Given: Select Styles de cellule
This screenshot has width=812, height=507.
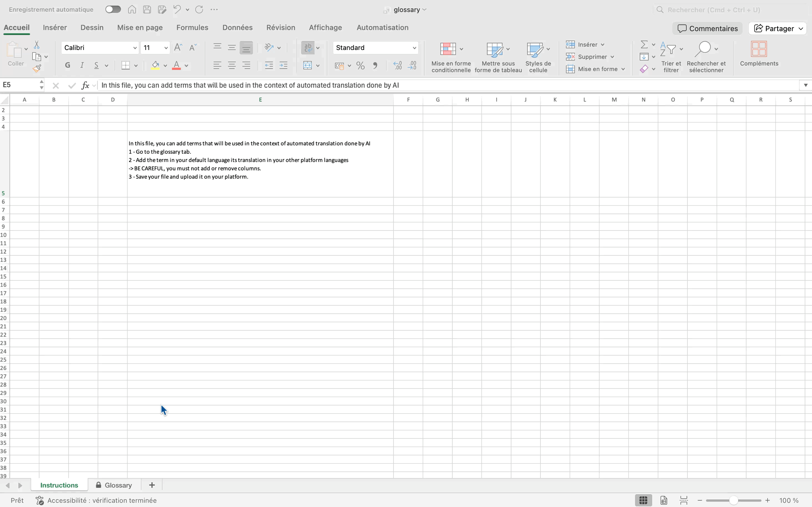Looking at the screenshot, I should coord(538,57).
